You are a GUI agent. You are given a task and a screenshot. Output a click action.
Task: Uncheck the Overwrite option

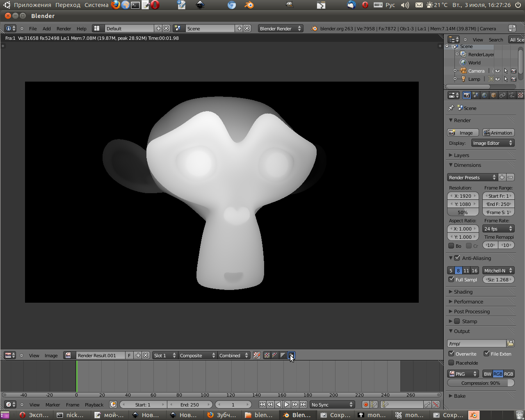point(452,353)
